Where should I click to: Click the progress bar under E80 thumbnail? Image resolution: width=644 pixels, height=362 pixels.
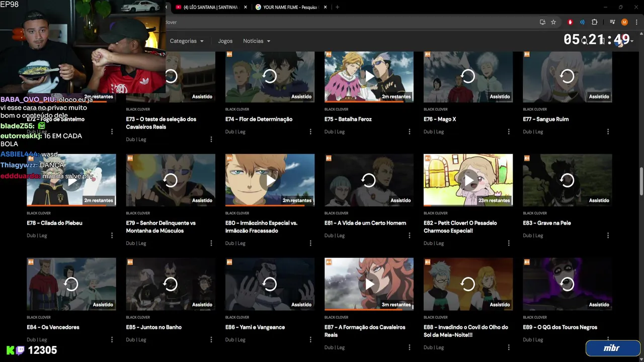pyautogui.click(x=270, y=205)
